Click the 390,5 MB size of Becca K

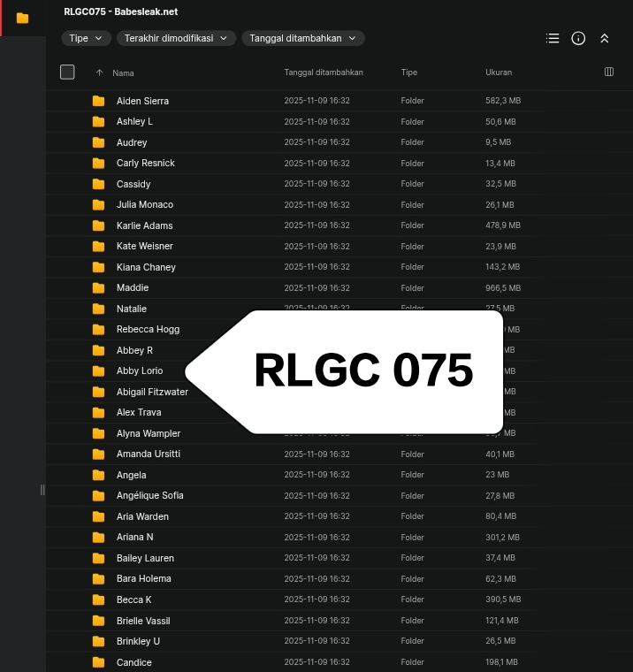click(x=503, y=599)
